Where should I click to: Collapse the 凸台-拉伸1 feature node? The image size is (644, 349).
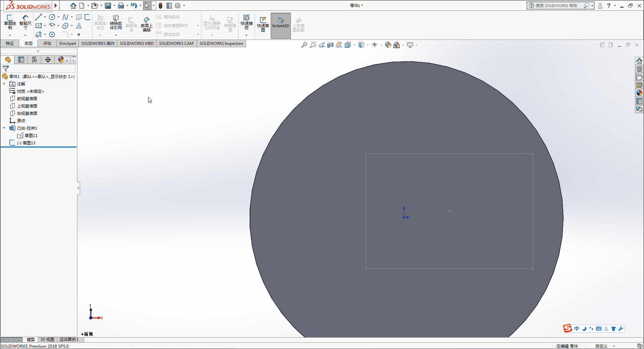click(4, 128)
